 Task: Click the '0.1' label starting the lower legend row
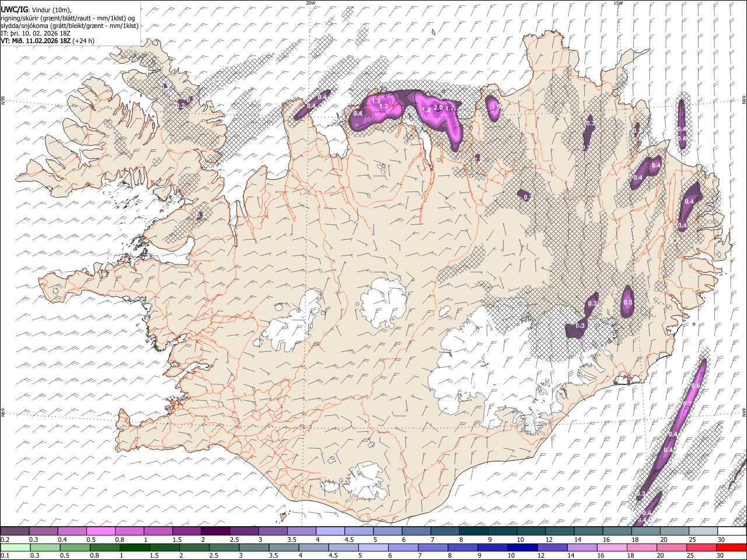[x=5, y=556]
